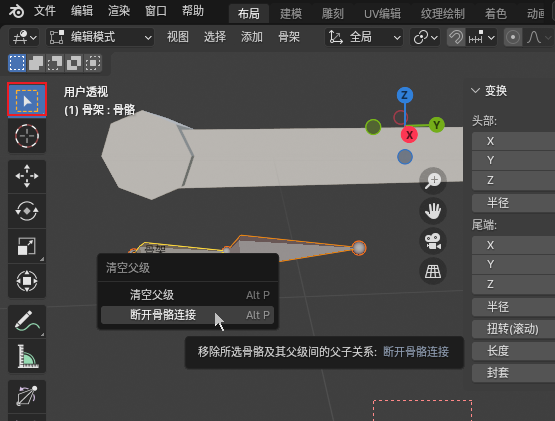Open the snapping options dropdown
Image resolution: width=555 pixels, height=421 pixels.
(x=481, y=37)
